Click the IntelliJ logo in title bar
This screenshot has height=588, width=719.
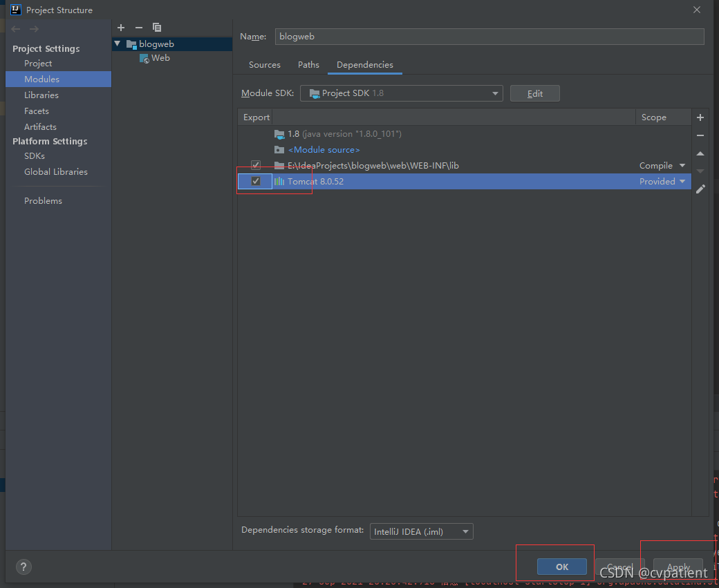point(16,10)
